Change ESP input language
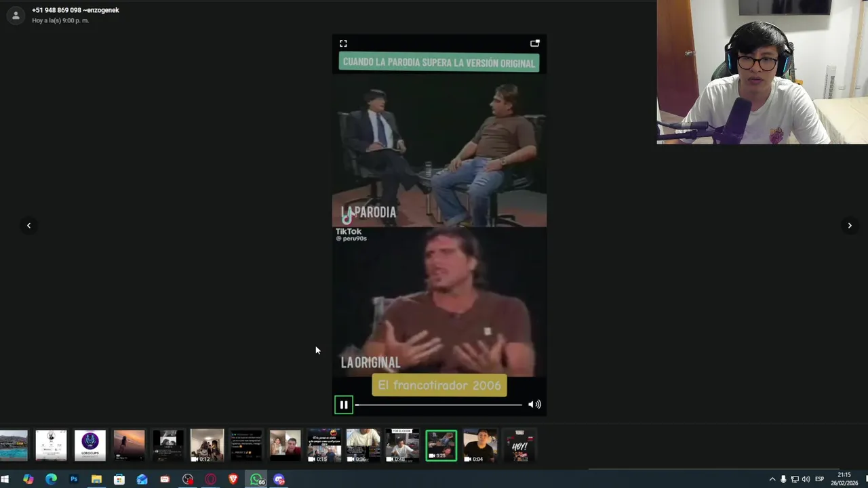868x488 pixels. tap(819, 479)
